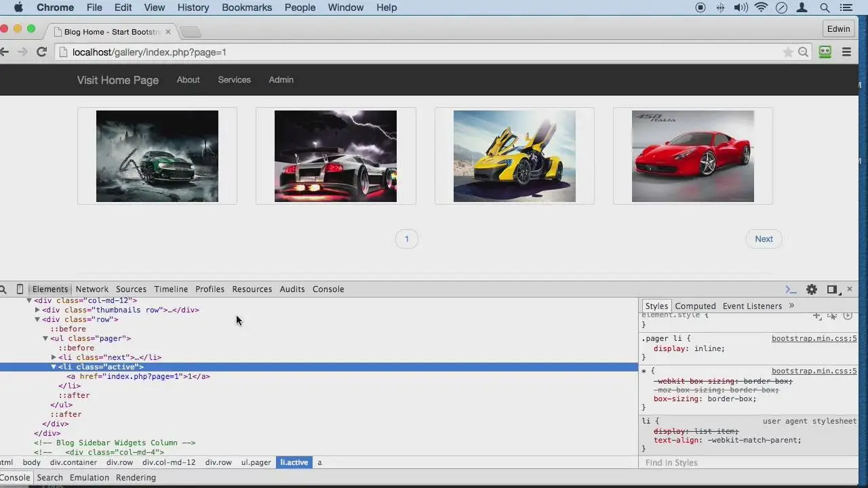Collapse the li class active node
Image resolution: width=868 pixels, height=488 pixels.
pos(54,367)
